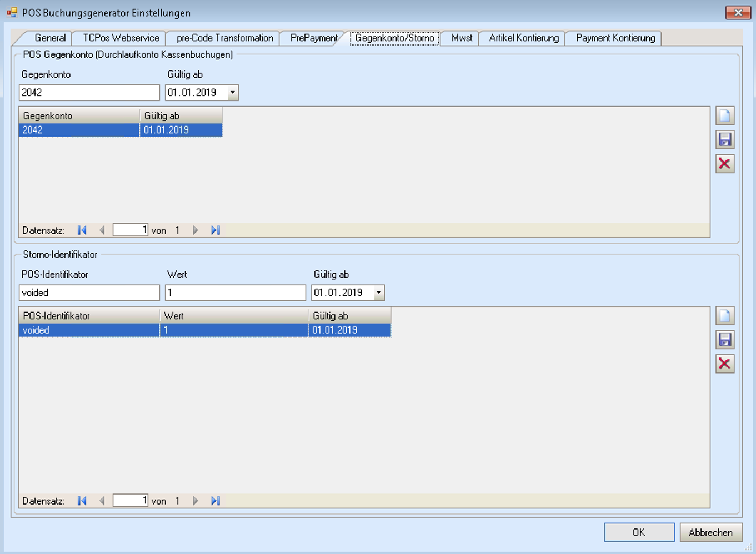Save the Gegenkonto entry with disk icon

pyautogui.click(x=725, y=140)
